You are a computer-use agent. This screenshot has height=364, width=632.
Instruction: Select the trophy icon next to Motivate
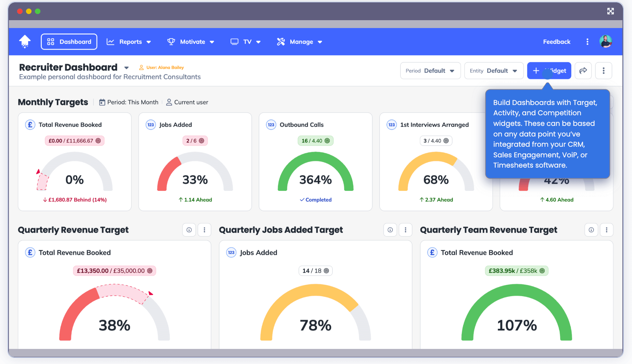pyautogui.click(x=171, y=41)
